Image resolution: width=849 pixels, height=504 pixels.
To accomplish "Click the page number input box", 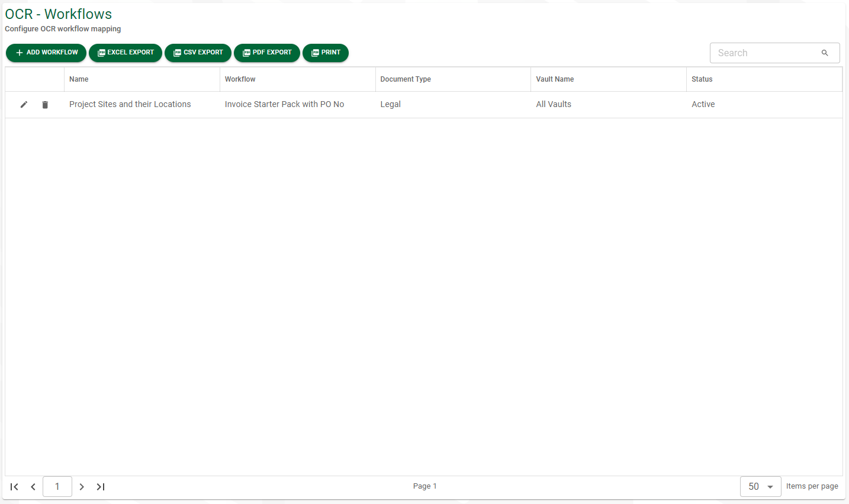I will pos(57,486).
